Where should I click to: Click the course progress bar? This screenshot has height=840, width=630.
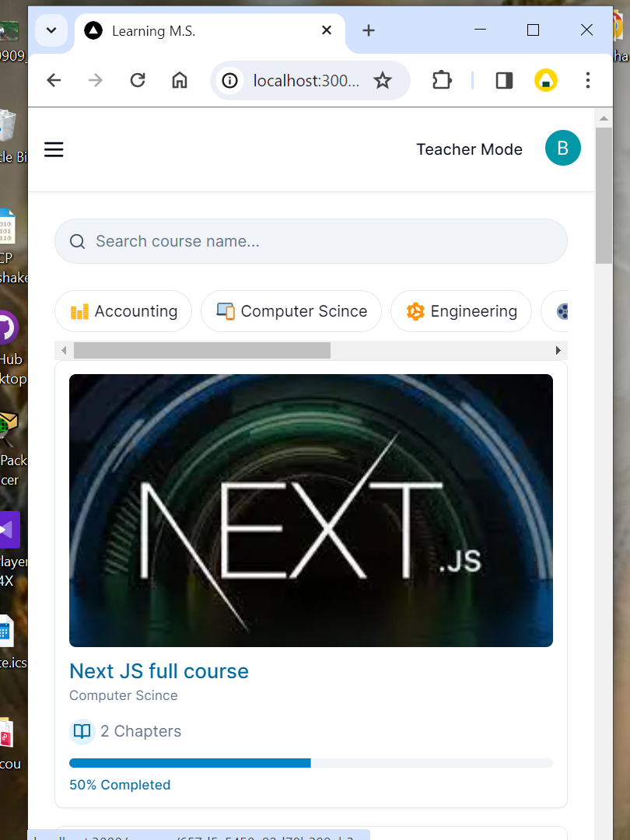point(310,763)
